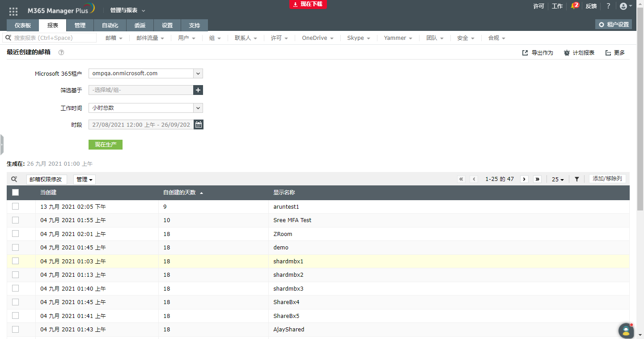
Task: Expand the 合规 reports menu
Action: tap(497, 38)
